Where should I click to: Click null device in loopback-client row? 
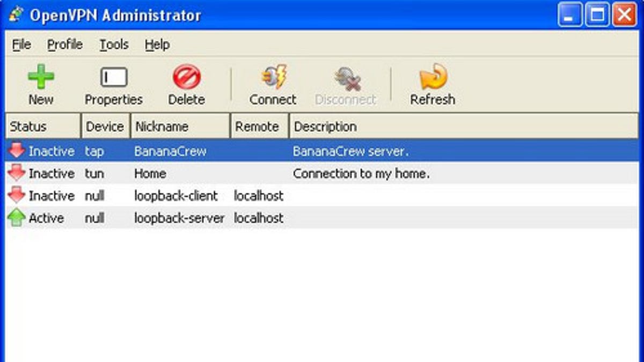(x=94, y=196)
